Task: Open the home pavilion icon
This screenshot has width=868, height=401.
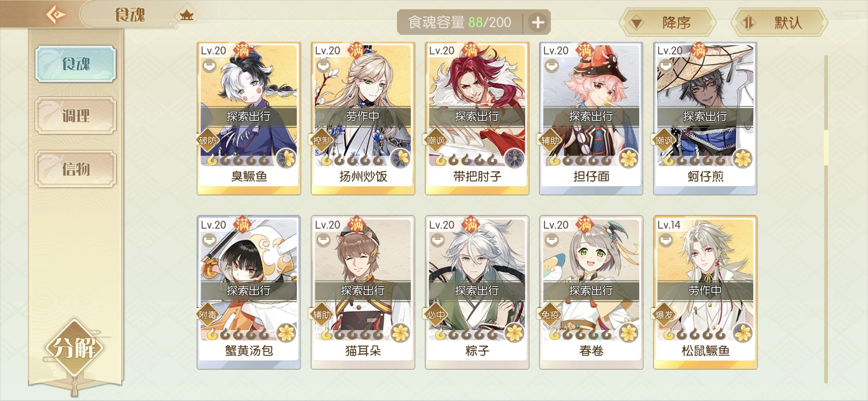Action: click(x=186, y=15)
